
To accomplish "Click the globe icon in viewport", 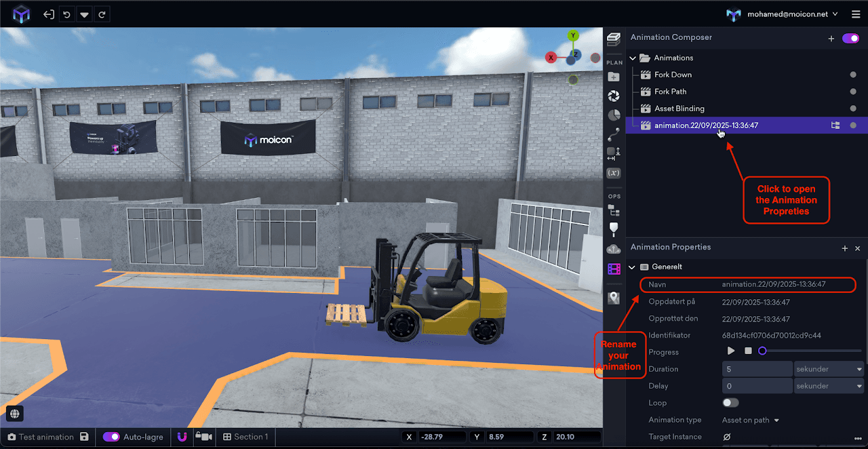I will 15,413.
